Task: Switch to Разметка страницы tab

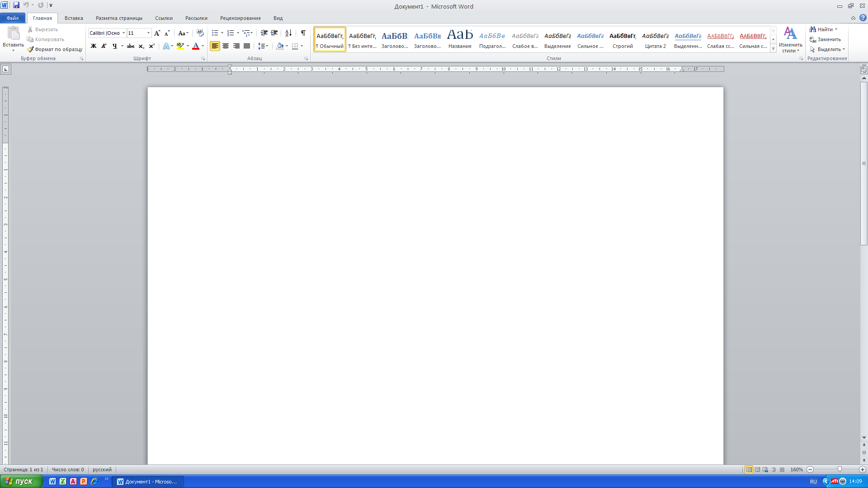Action: click(119, 18)
